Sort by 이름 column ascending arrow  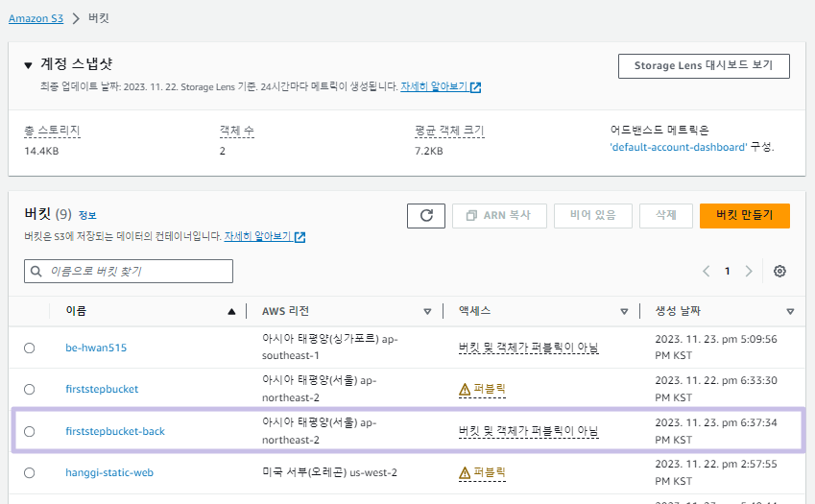coord(231,311)
